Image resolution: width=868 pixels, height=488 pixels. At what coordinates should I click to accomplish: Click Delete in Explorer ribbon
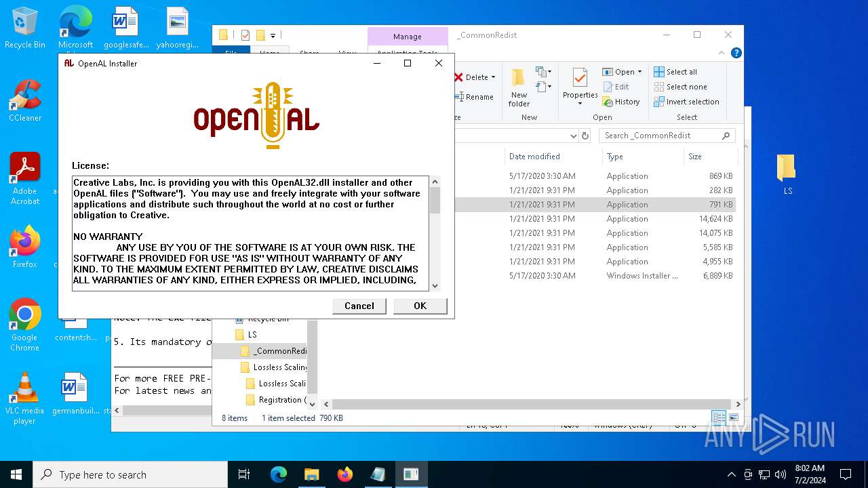coord(471,77)
